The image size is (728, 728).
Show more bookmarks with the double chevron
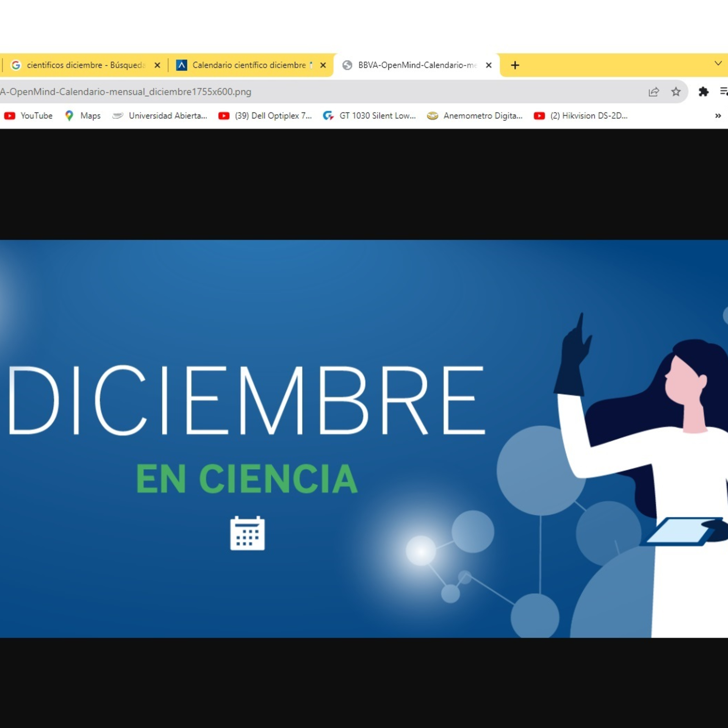click(x=718, y=116)
